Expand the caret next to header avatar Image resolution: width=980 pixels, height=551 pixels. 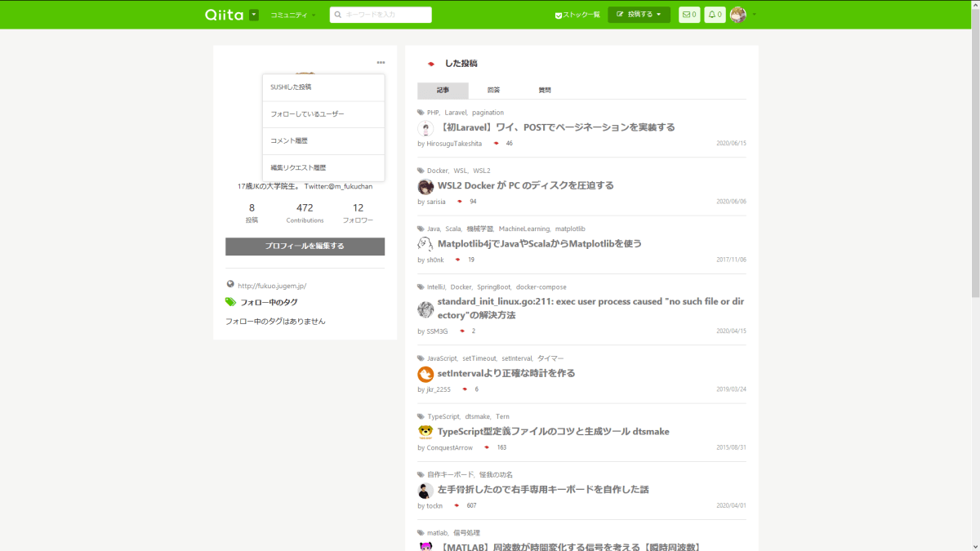point(754,15)
